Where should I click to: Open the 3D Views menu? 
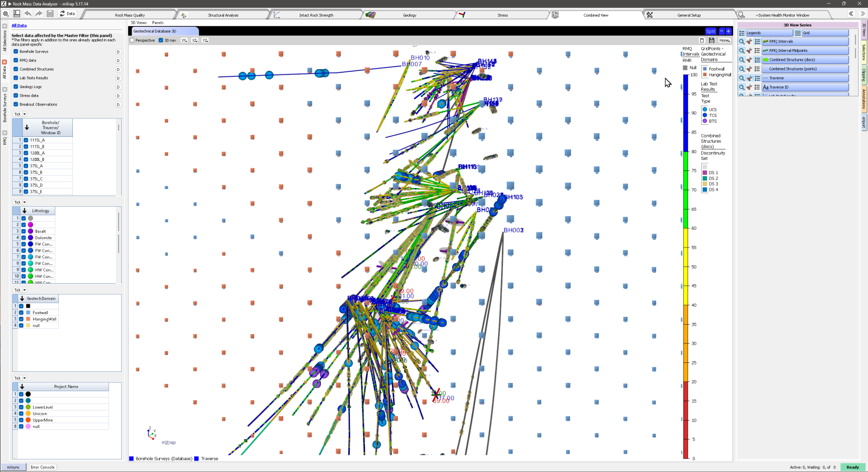tap(138, 23)
